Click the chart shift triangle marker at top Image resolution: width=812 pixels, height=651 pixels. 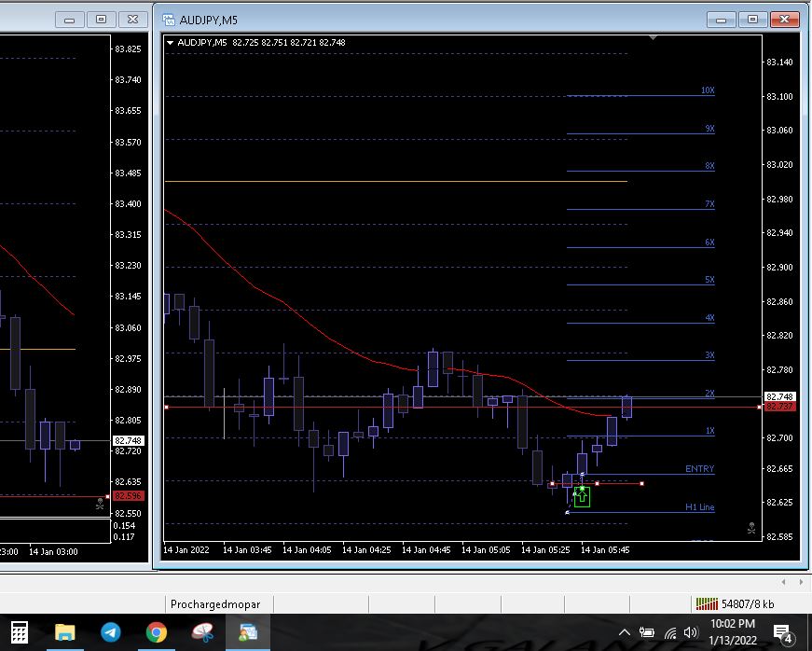(654, 38)
